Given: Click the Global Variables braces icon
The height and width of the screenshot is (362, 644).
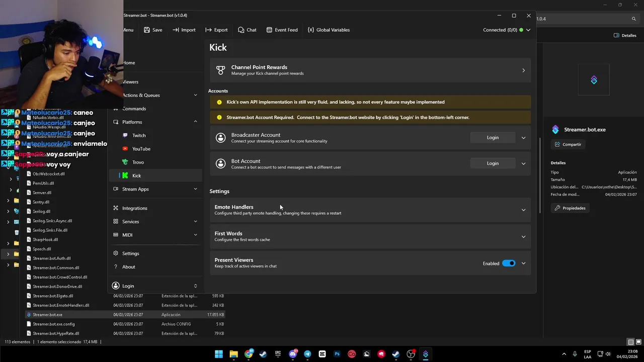Looking at the screenshot, I should [x=311, y=30].
